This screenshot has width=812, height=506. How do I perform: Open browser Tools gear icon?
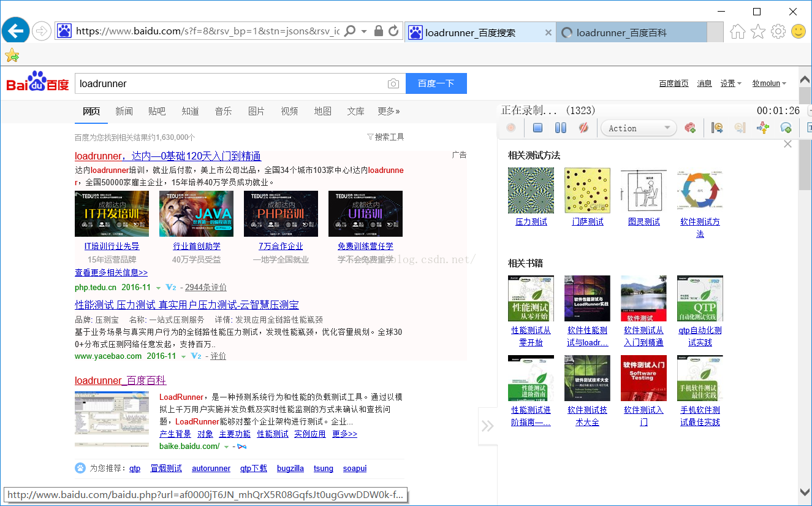778,31
